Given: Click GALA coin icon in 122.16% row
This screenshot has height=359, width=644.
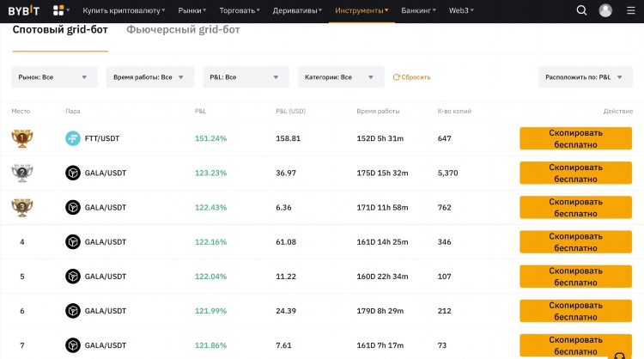Looking at the screenshot, I should [73, 242].
